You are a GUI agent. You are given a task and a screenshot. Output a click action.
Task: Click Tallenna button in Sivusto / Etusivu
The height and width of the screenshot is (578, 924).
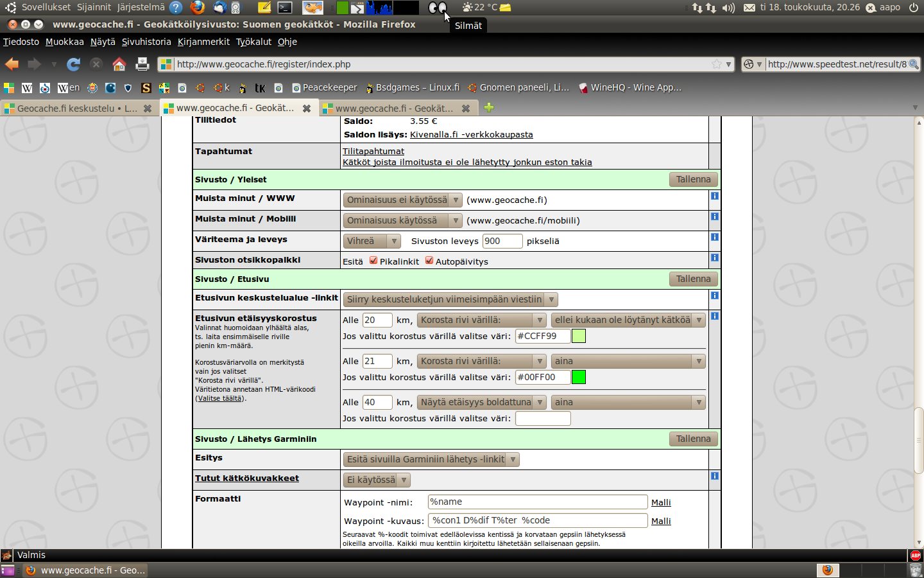693,279
